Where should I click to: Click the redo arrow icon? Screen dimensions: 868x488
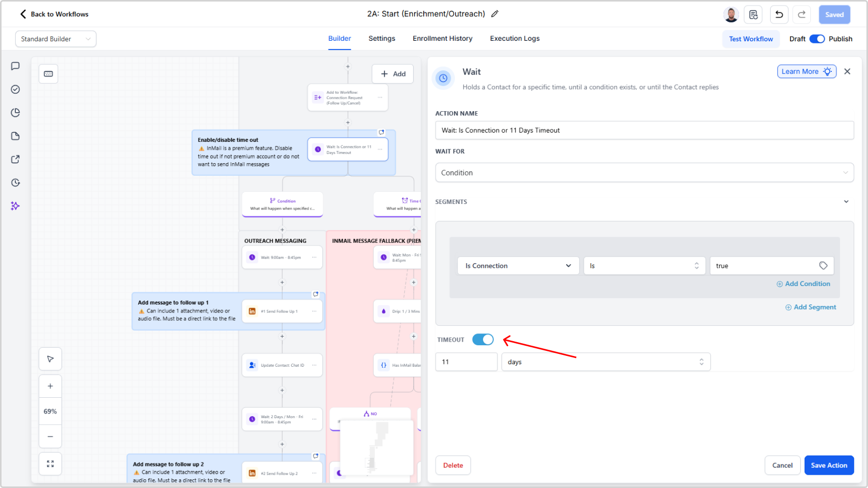click(x=802, y=15)
